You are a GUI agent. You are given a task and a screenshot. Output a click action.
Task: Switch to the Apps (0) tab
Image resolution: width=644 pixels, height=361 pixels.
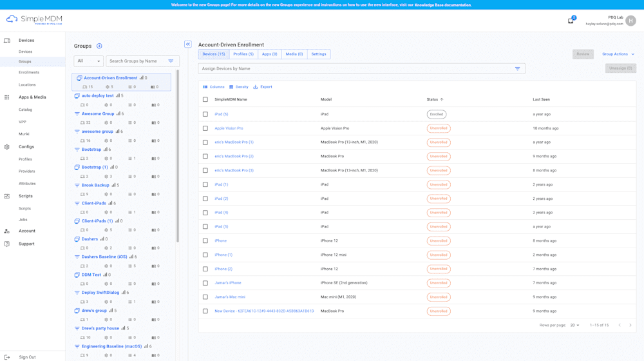(x=269, y=54)
